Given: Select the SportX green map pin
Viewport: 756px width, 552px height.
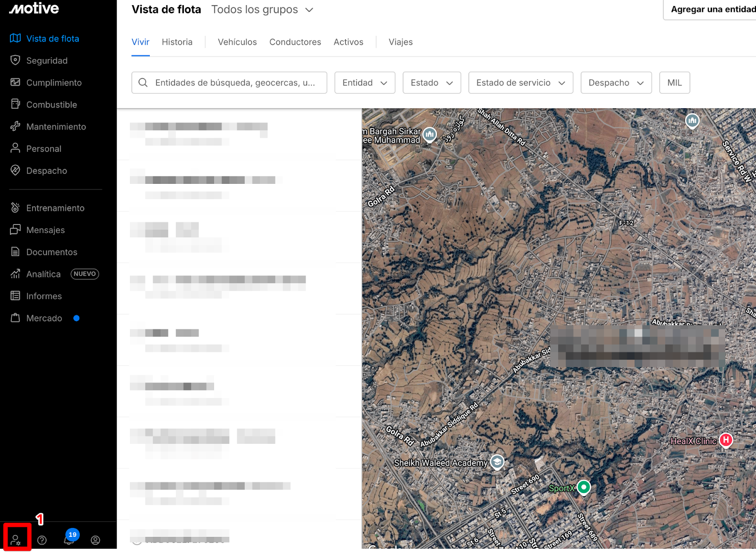Looking at the screenshot, I should pos(584,487).
